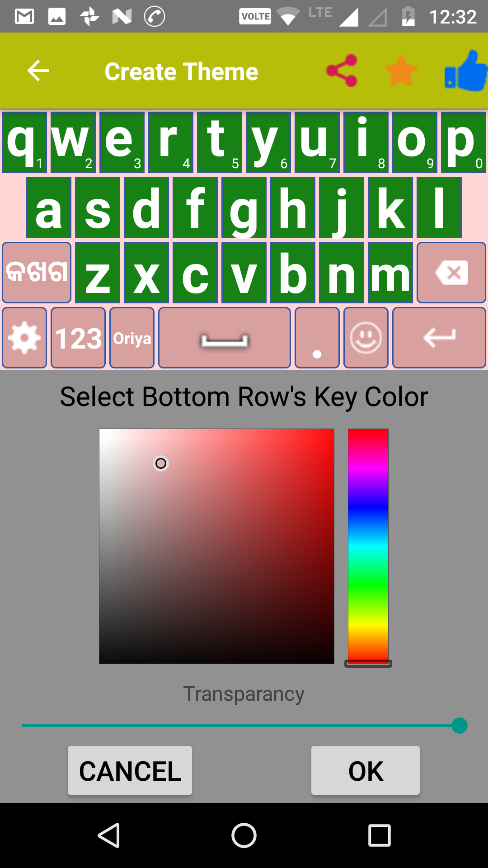Tap the w key
The height and width of the screenshot is (868, 488).
[73, 142]
